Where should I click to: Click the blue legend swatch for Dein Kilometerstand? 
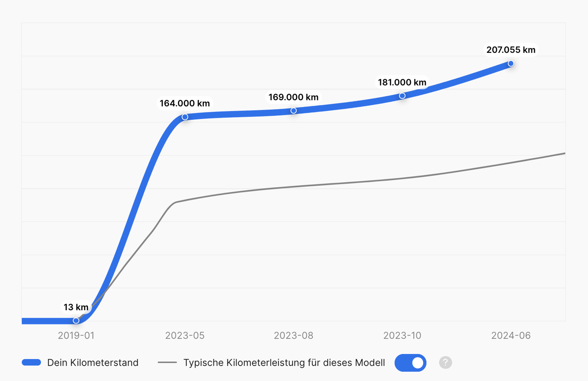coord(31,362)
